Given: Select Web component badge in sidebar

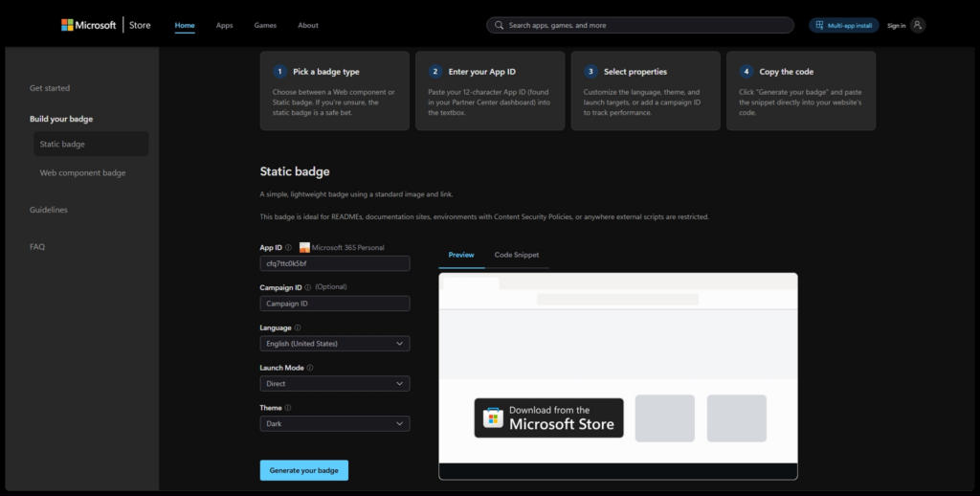Looking at the screenshot, I should (82, 173).
